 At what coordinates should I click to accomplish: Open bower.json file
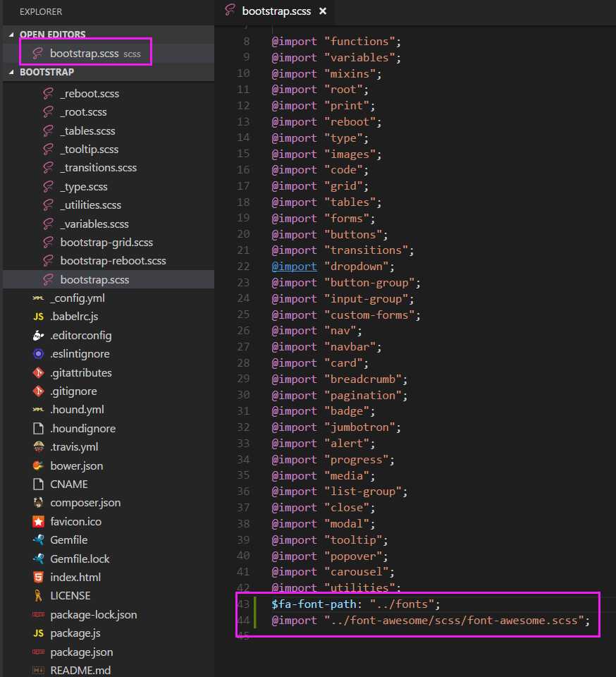click(x=77, y=466)
